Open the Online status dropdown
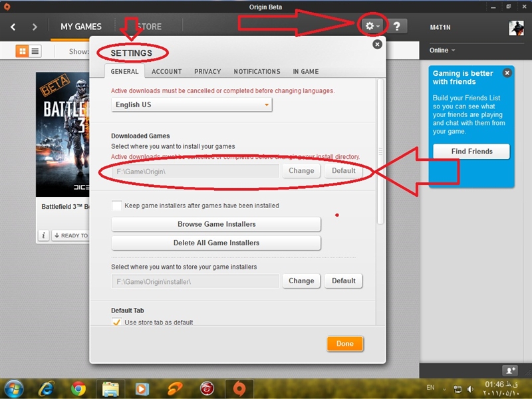Viewport: 532px width, 399px height. (442, 51)
